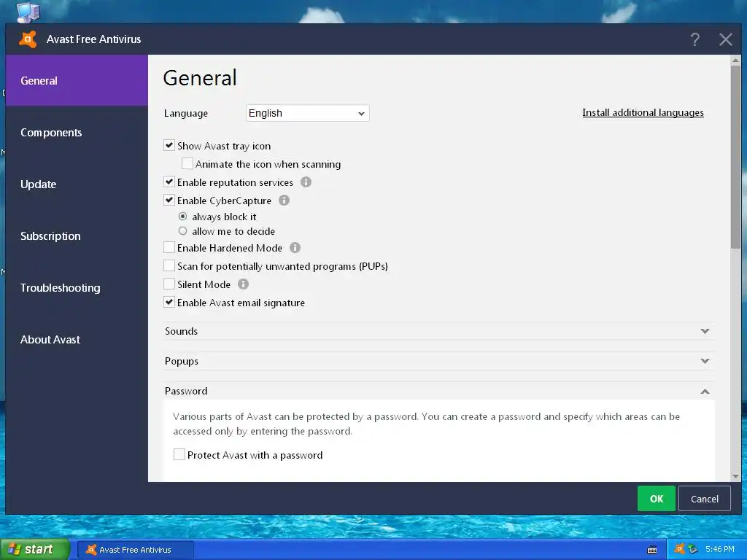Open the on-screen keyboard taskbar icon
747x560 pixels.
652,550
